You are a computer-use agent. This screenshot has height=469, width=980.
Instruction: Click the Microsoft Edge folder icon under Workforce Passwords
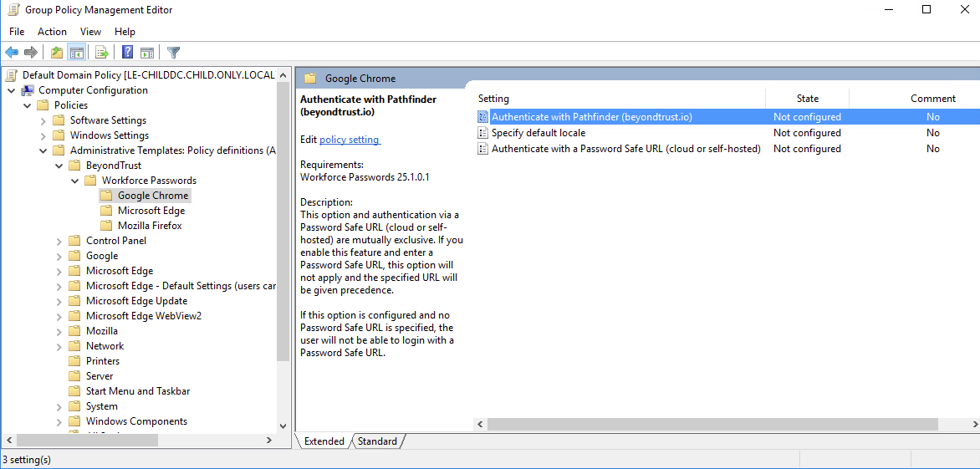coord(106,211)
